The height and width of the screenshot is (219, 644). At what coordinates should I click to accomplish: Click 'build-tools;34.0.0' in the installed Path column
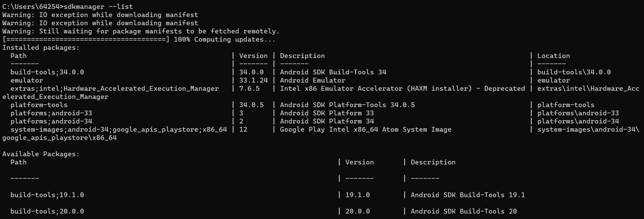point(47,72)
